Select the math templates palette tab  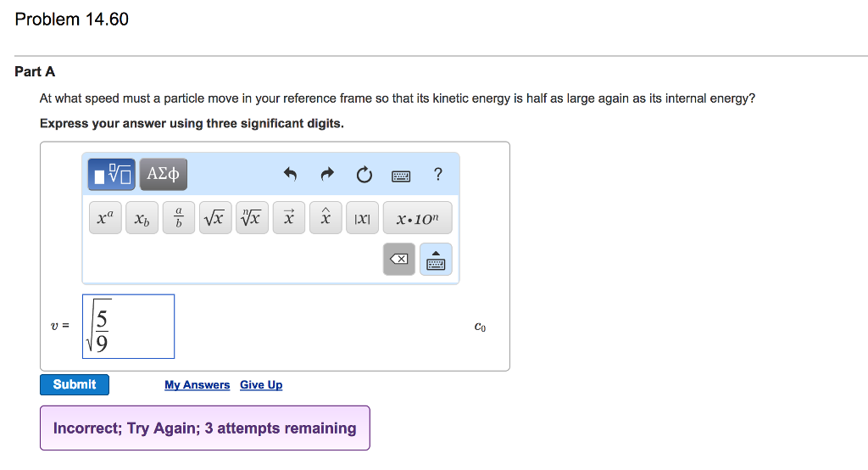(x=111, y=175)
